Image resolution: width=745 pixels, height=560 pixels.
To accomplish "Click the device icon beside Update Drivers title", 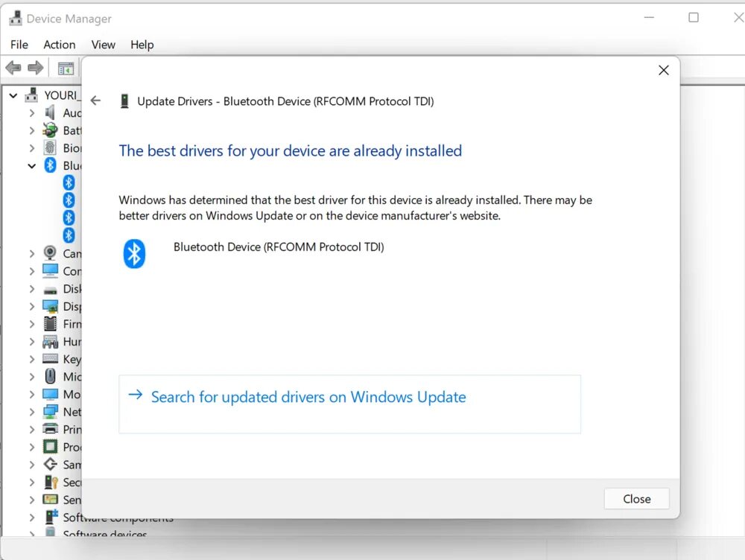I will (124, 101).
